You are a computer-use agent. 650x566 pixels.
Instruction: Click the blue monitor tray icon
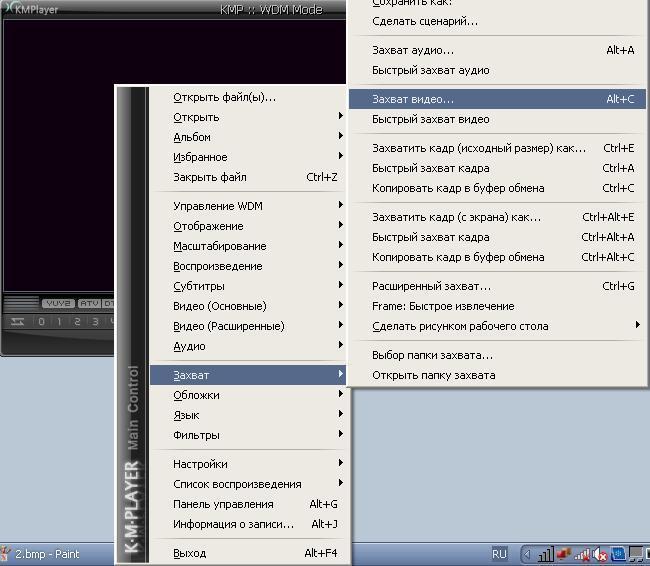click(618, 553)
